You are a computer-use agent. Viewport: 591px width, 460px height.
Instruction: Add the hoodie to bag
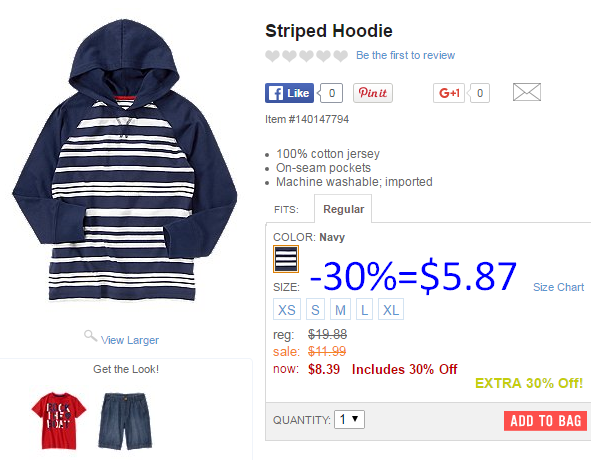point(545,421)
